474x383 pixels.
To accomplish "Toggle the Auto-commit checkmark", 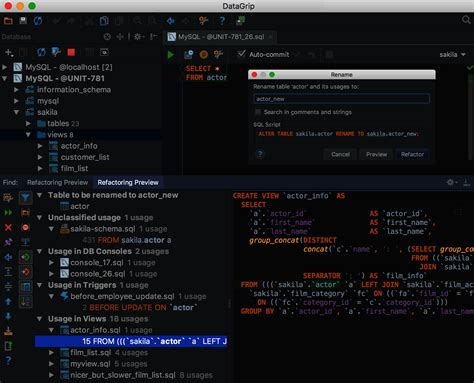I will [242, 54].
